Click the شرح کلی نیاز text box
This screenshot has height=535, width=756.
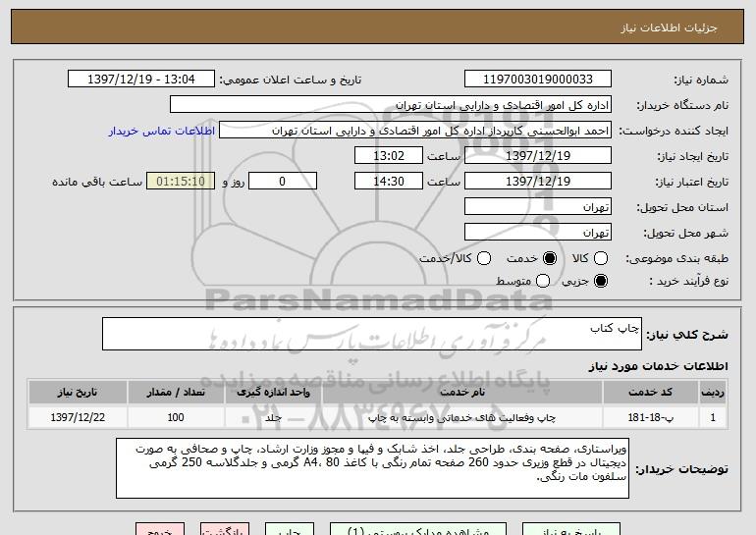(372, 334)
